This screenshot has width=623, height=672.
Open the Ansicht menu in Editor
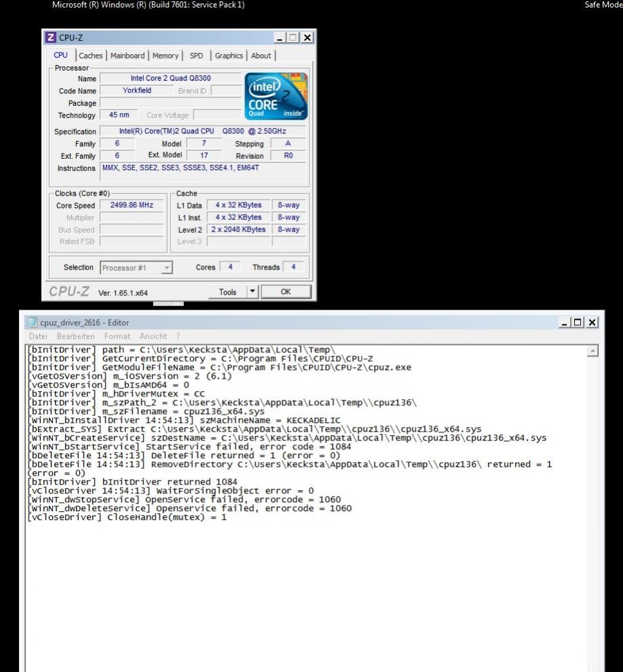click(x=153, y=337)
